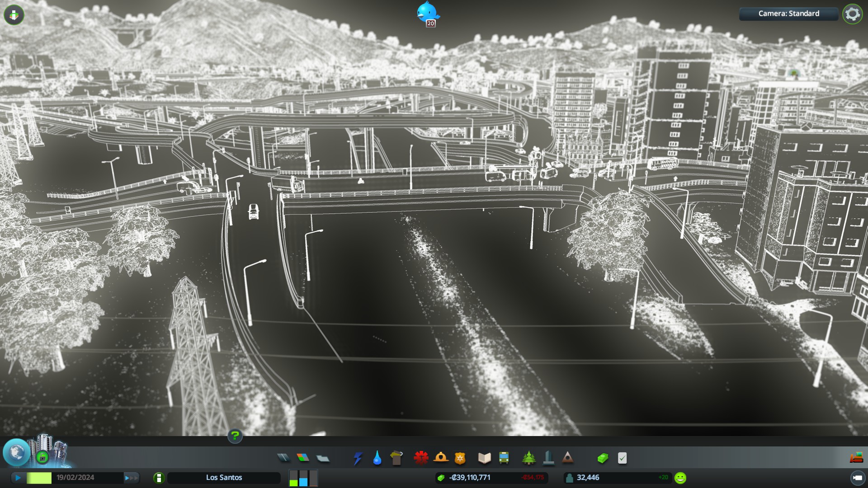868x488 pixels.
Task: Toggle the bulldozer tool
Action: (x=856, y=458)
